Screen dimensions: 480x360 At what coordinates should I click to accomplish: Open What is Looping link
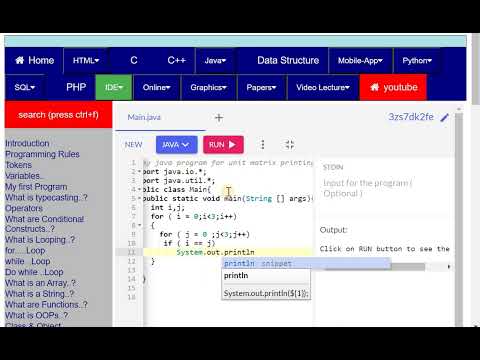[40, 240]
